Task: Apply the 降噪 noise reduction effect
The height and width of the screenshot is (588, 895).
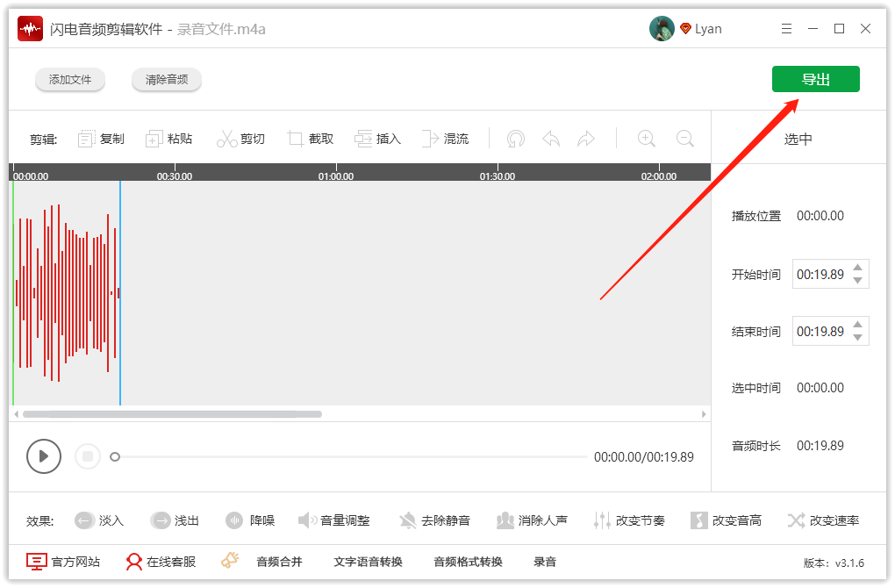Action: click(250, 520)
